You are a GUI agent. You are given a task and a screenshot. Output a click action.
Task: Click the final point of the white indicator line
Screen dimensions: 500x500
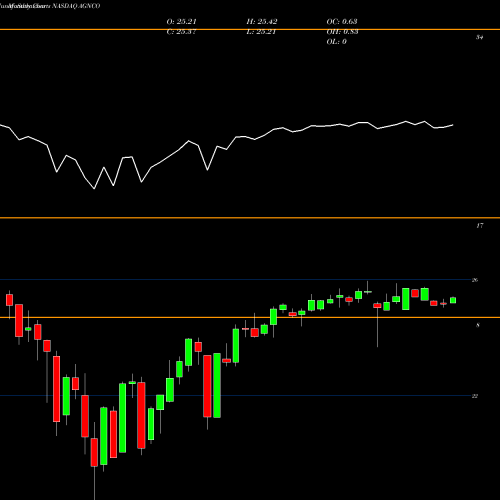tap(453, 125)
